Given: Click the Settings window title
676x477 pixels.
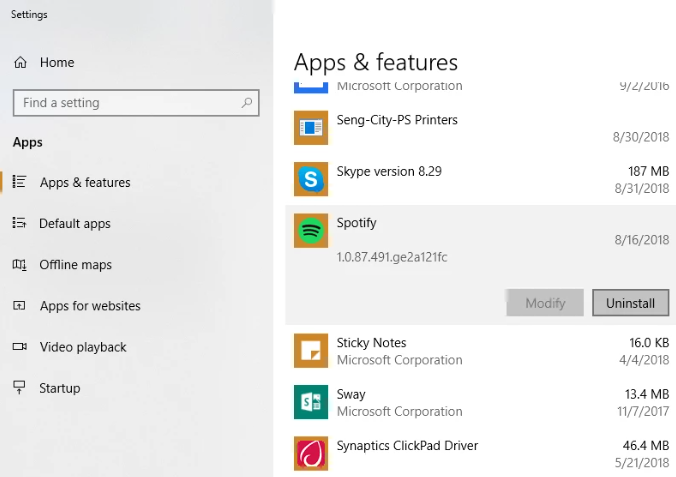Looking at the screenshot, I should (29, 15).
